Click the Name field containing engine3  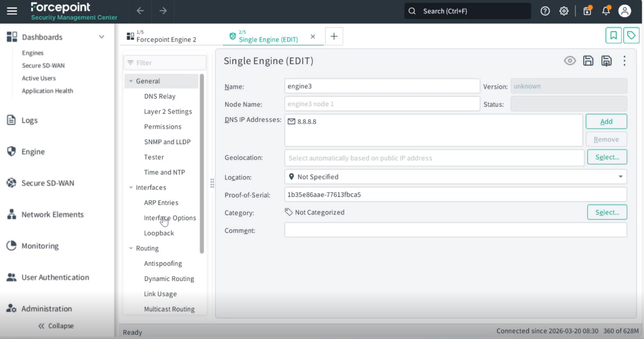(x=382, y=86)
